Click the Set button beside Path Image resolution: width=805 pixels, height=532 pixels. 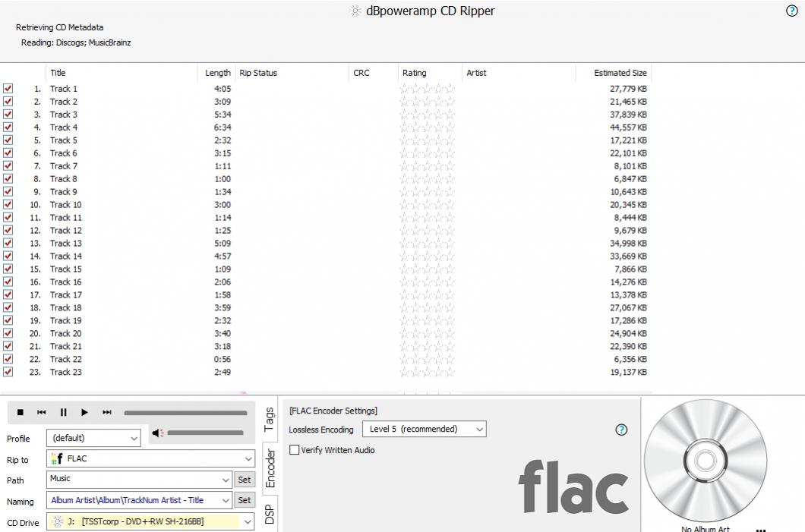244,480
